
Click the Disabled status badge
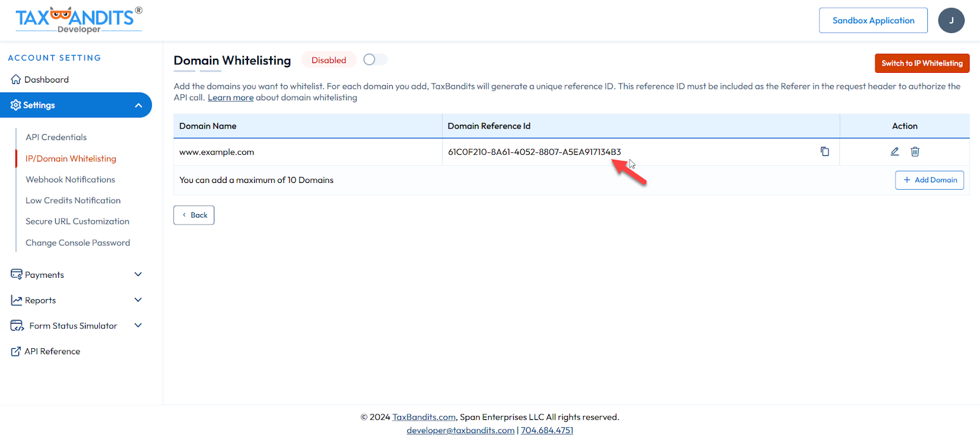click(329, 60)
